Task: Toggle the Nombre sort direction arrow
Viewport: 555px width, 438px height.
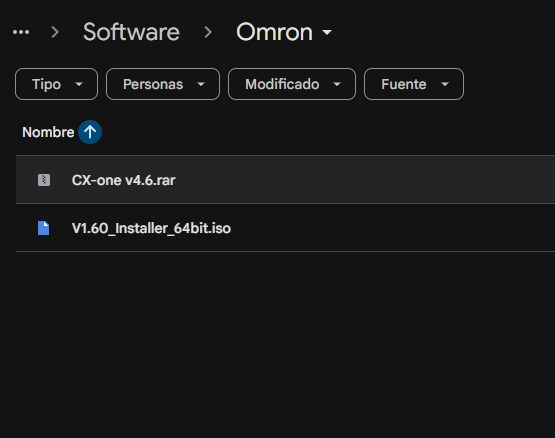Action: pyautogui.click(x=90, y=132)
